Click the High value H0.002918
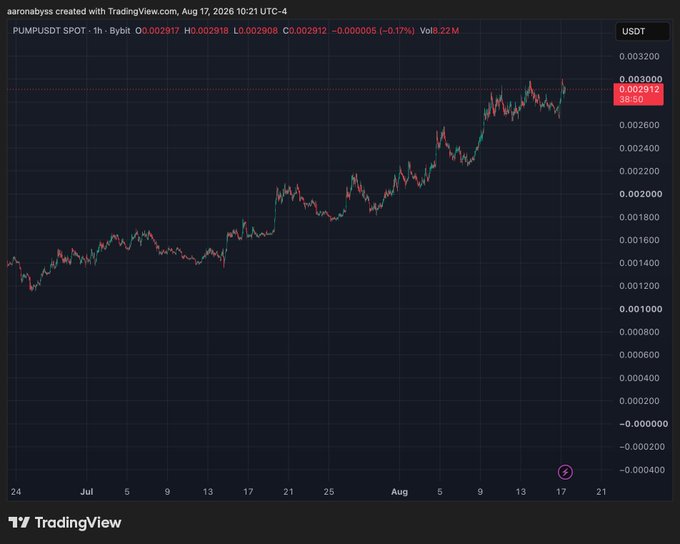 click(x=206, y=31)
